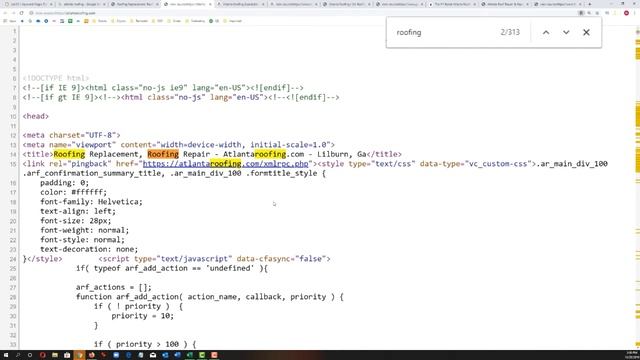Click the "text-align: left;" line
The image size is (640, 360).
click(x=78, y=211)
